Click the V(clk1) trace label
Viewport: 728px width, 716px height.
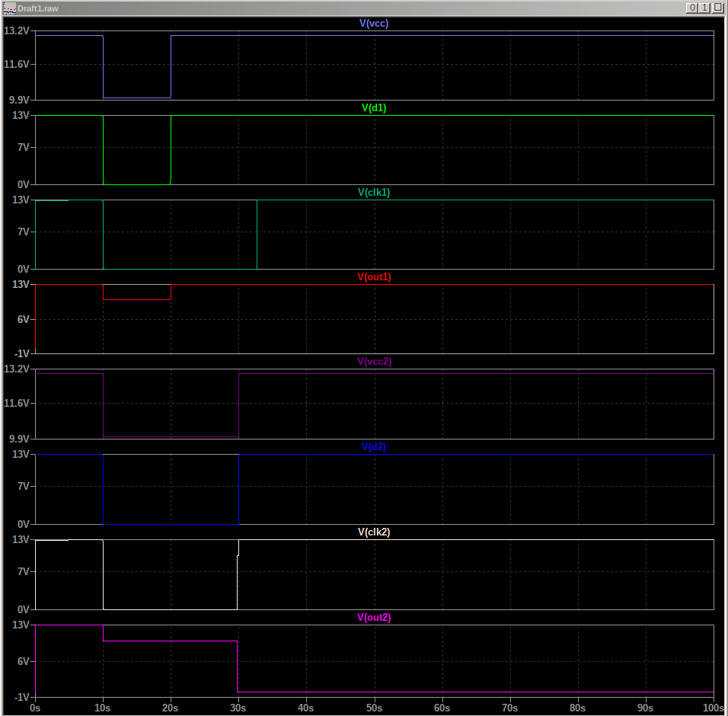coord(374,192)
